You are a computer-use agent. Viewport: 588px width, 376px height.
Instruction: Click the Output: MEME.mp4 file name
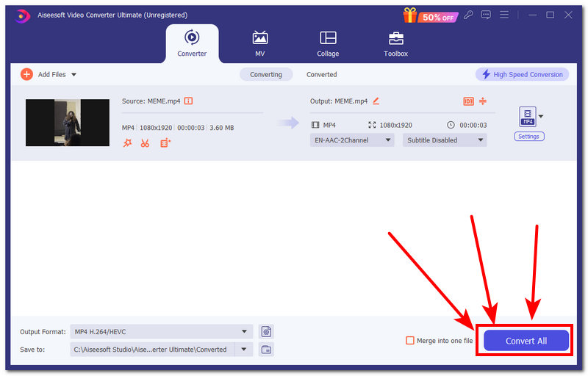point(339,101)
